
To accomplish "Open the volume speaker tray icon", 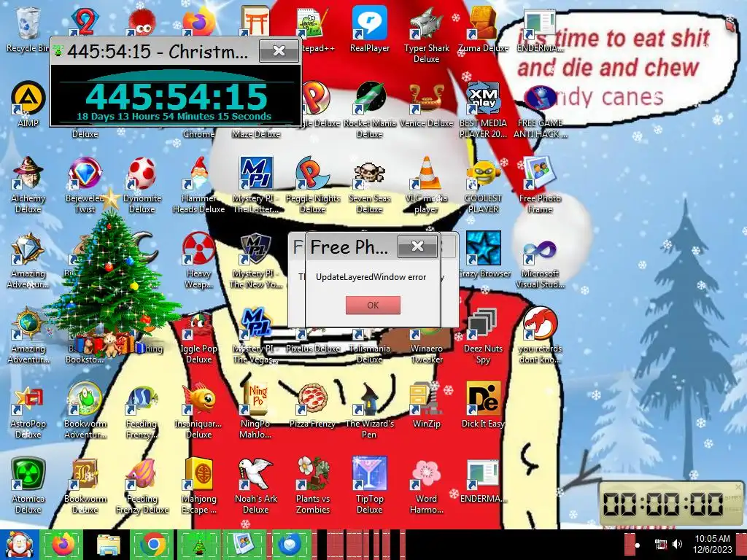I will (x=678, y=544).
